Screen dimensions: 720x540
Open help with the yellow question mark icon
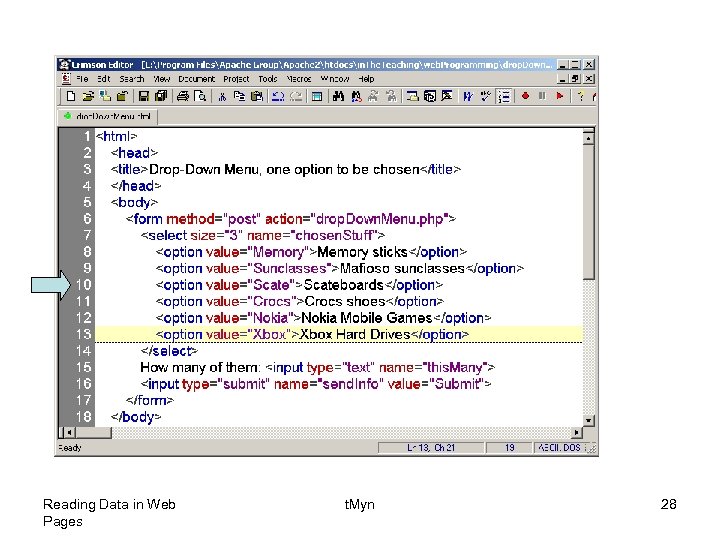[580, 96]
